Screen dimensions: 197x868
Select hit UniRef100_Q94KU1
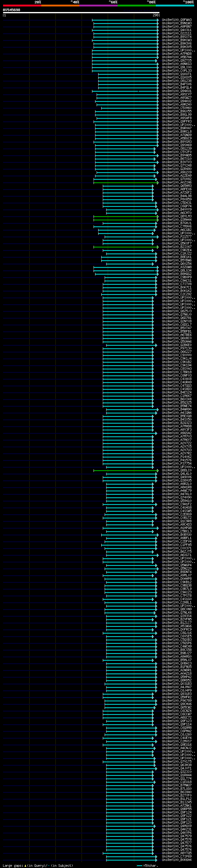[177, 91]
